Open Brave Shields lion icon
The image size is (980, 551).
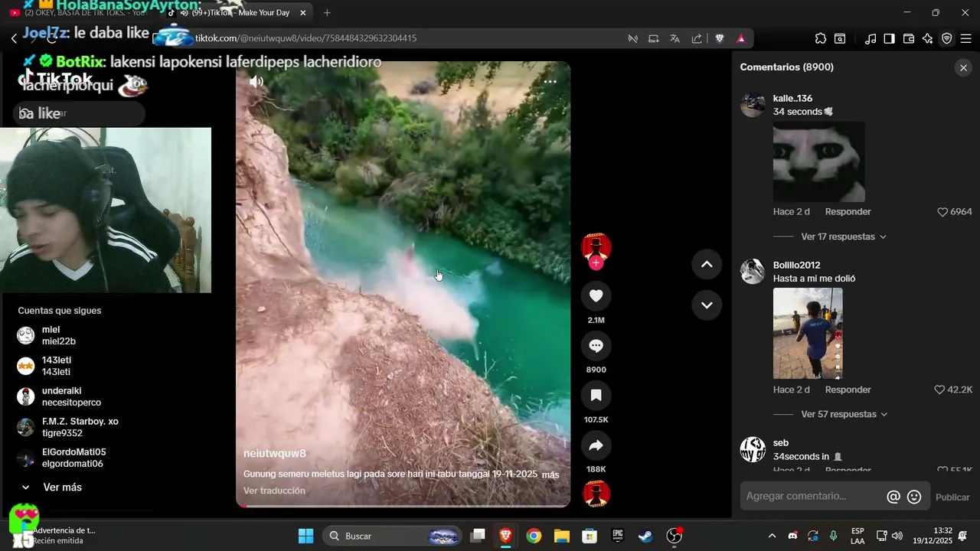720,38
